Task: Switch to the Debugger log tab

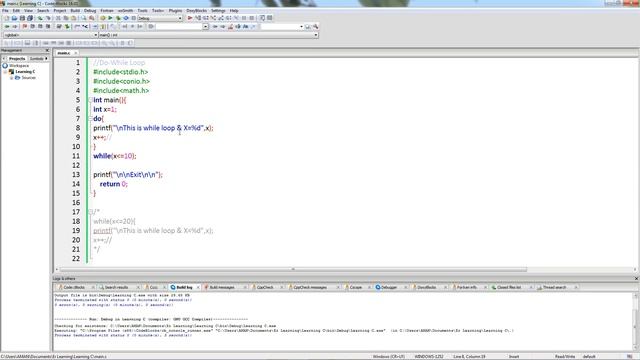Action: coord(389,287)
